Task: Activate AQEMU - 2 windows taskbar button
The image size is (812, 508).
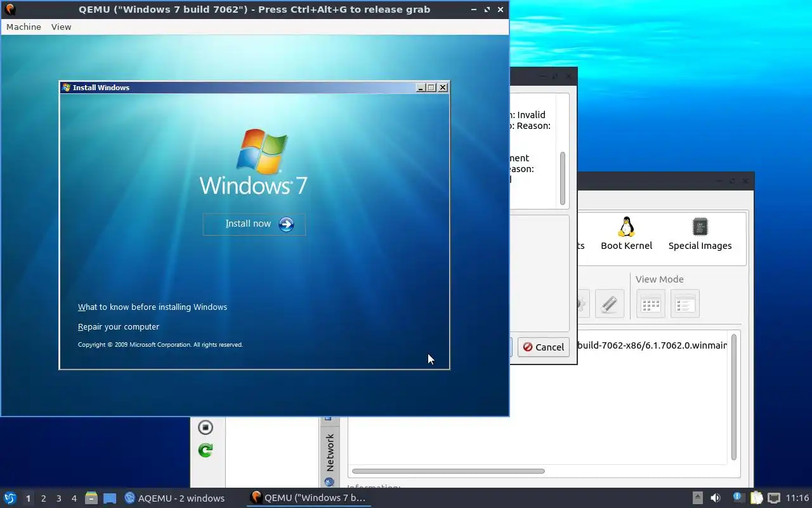Action: [175, 498]
